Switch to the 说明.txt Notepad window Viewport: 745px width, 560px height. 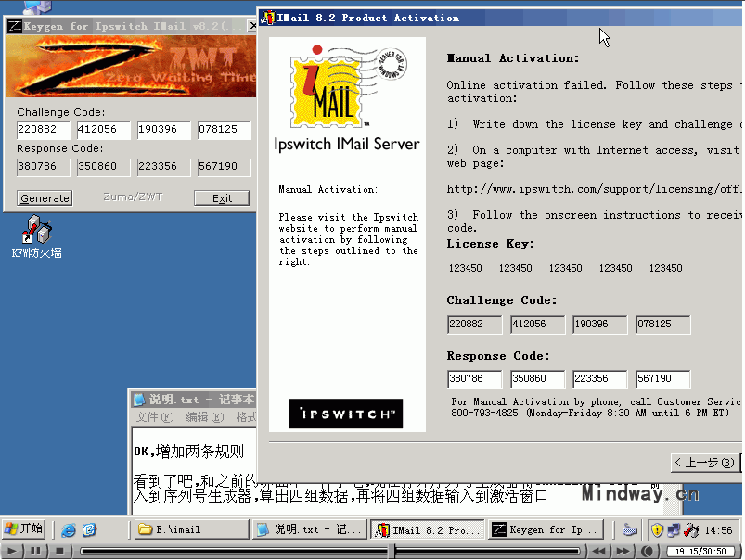[x=306, y=529]
